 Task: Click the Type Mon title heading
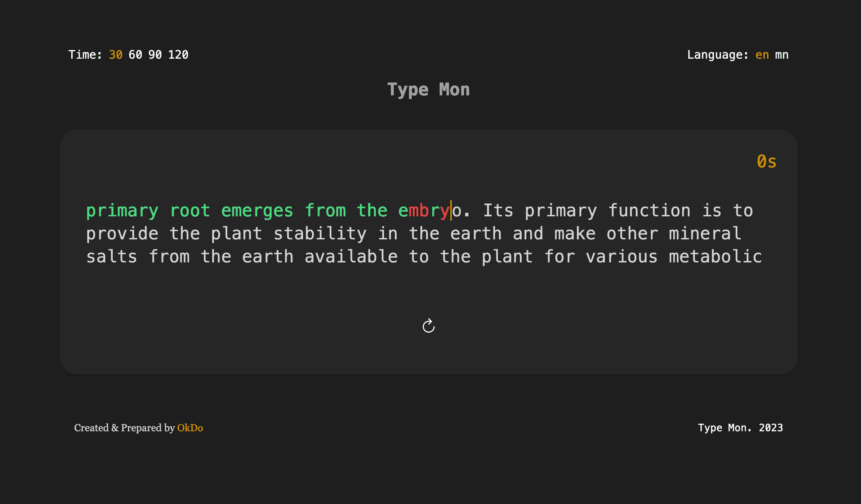(x=428, y=89)
